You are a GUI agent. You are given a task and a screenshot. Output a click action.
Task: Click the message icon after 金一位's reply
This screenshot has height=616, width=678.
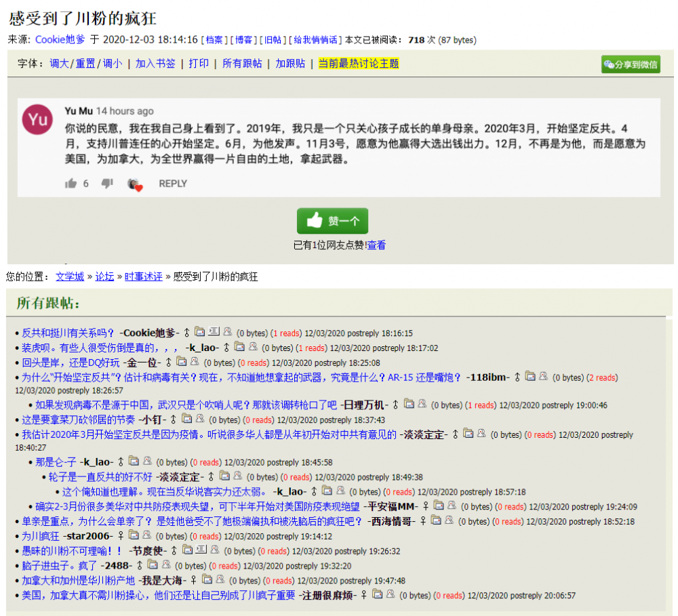(x=195, y=362)
